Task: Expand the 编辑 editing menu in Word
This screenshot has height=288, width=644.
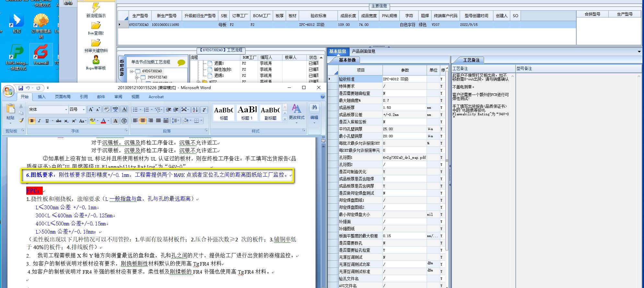Action: 314,113
